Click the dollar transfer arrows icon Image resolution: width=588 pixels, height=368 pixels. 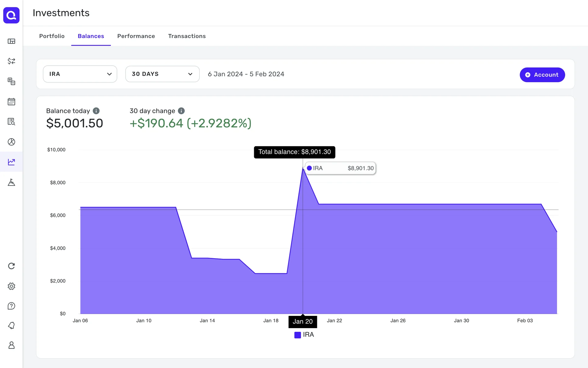click(11, 61)
